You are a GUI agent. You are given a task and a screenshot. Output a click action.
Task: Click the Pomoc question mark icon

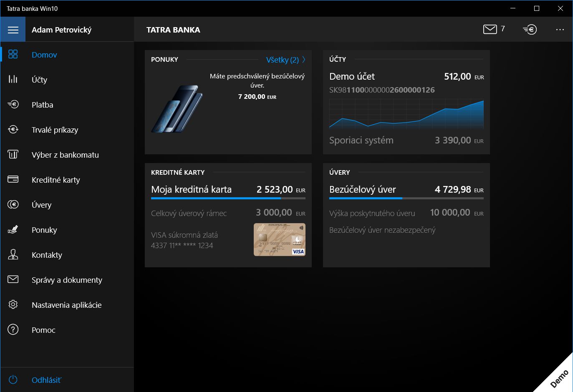tap(13, 329)
